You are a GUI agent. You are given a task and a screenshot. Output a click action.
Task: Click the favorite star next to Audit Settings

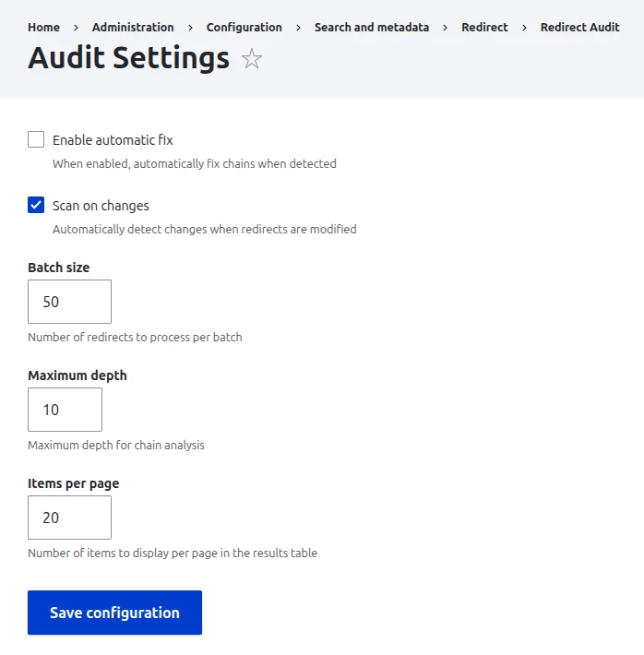[x=252, y=58]
